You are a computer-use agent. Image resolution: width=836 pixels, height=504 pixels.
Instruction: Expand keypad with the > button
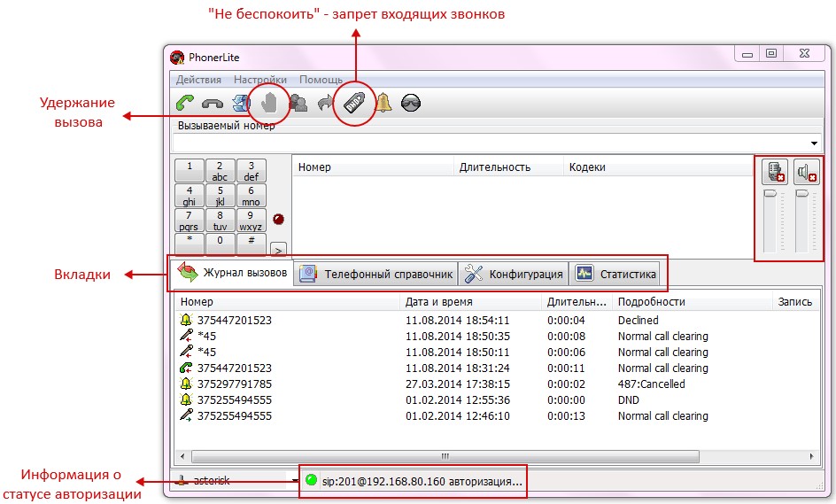point(278,250)
